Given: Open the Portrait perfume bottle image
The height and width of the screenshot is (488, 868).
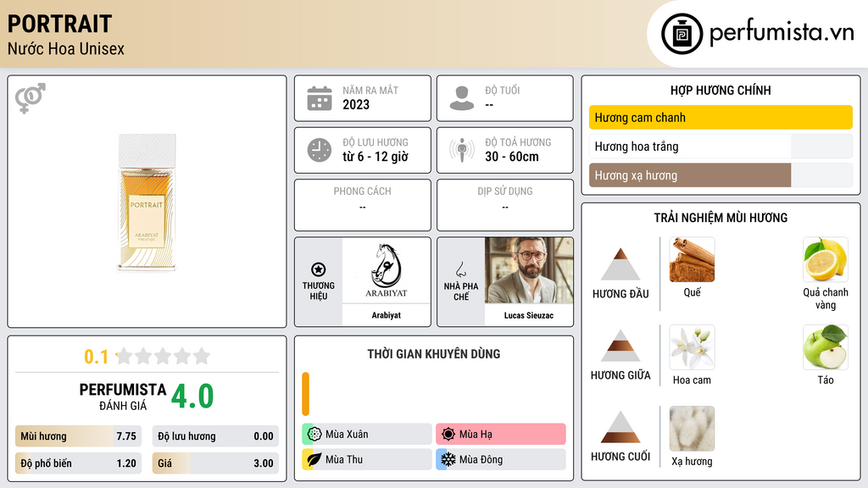Looking at the screenshot, I should click(147, 202).
